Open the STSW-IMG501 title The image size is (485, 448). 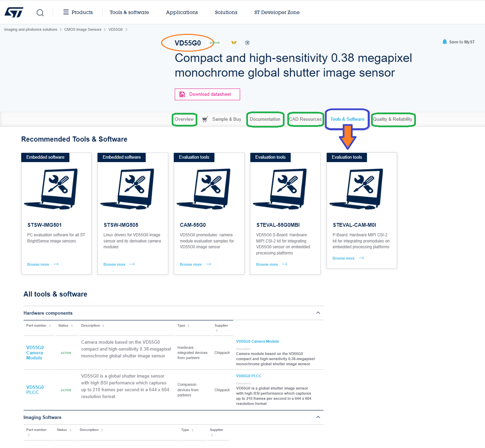tap(44, 225)
